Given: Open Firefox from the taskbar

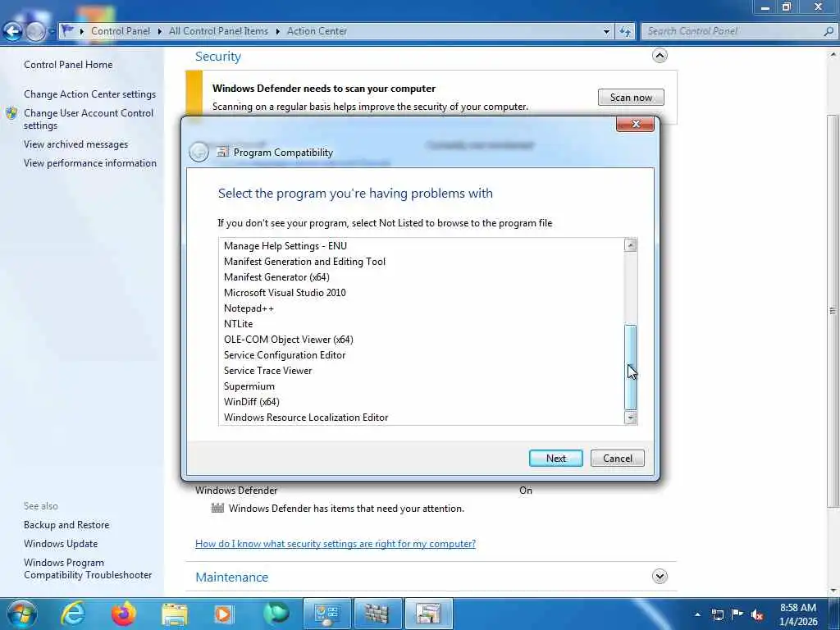Looking at the screenshot, I should (124, 614).
